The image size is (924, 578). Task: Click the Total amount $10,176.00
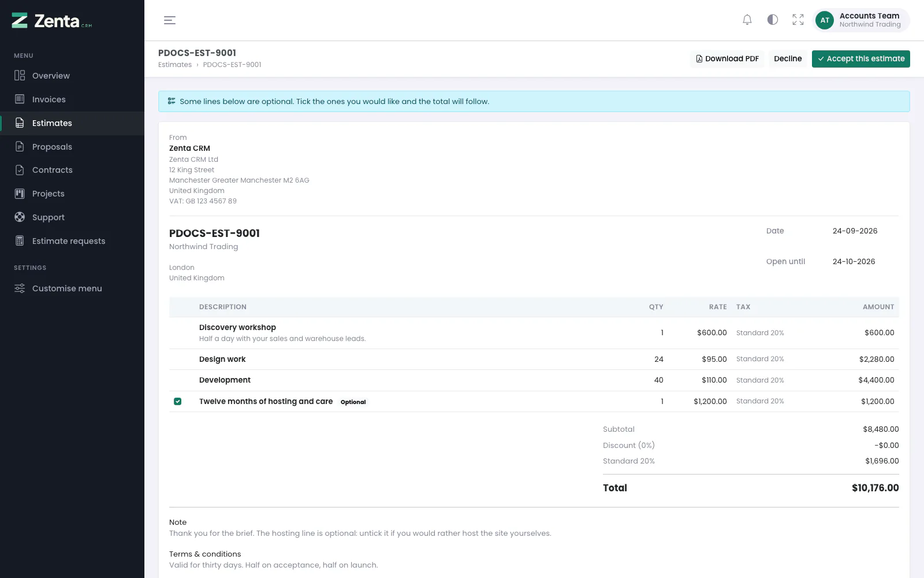click(875, 488)
